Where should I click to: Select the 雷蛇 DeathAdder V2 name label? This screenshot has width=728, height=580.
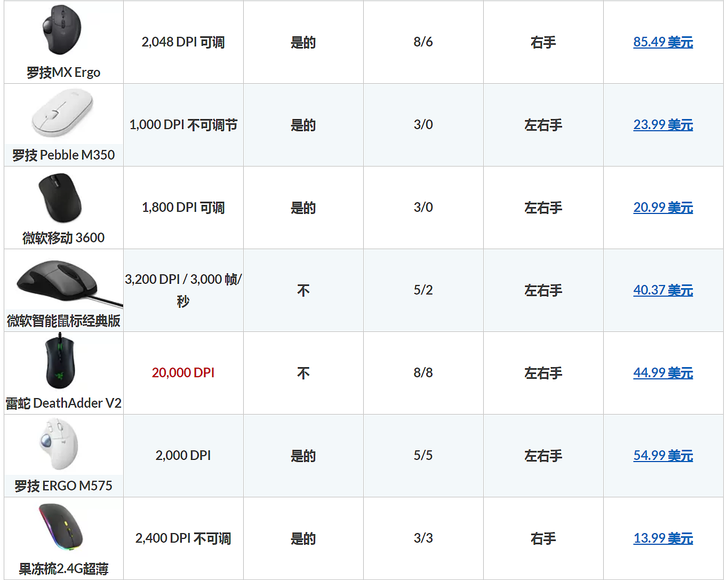point(63,403)
